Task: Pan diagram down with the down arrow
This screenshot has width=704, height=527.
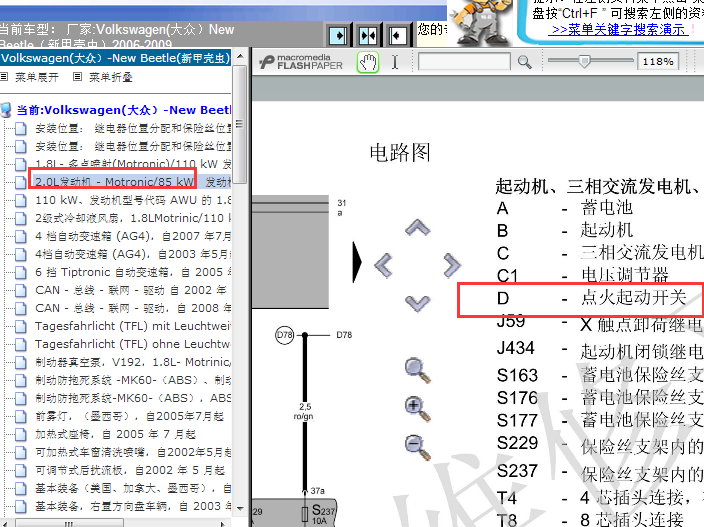Action: (x=418, y=303)
